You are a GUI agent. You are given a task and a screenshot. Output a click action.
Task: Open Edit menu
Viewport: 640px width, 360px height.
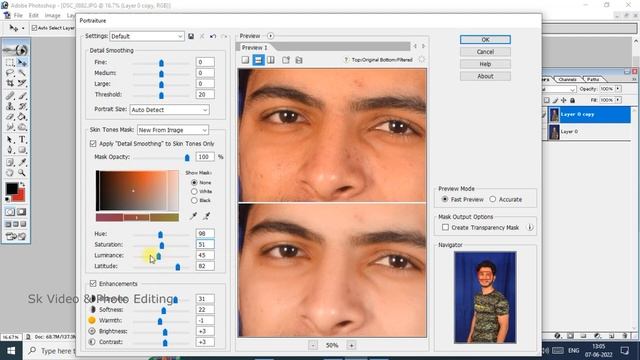33,16
